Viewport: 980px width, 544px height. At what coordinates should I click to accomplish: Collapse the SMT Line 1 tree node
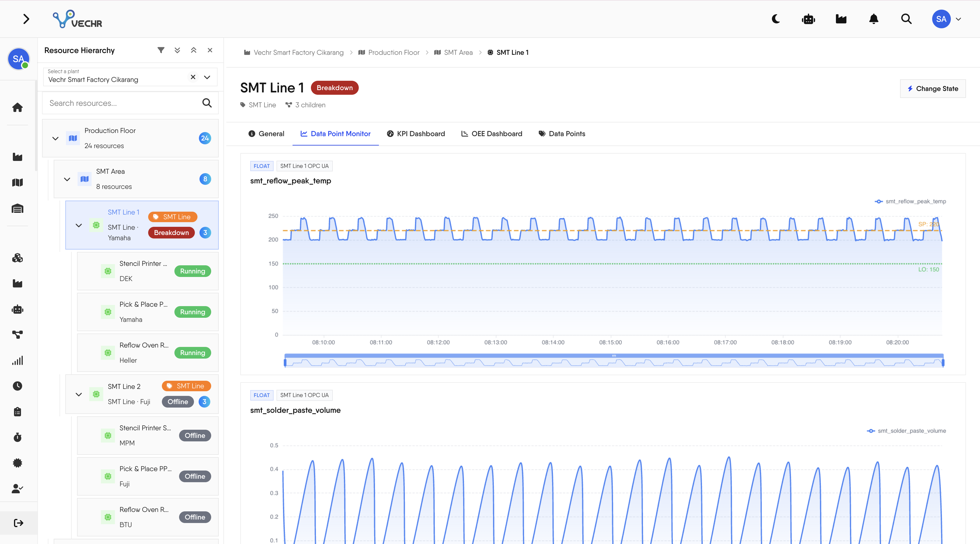click(x=79, y=225)
